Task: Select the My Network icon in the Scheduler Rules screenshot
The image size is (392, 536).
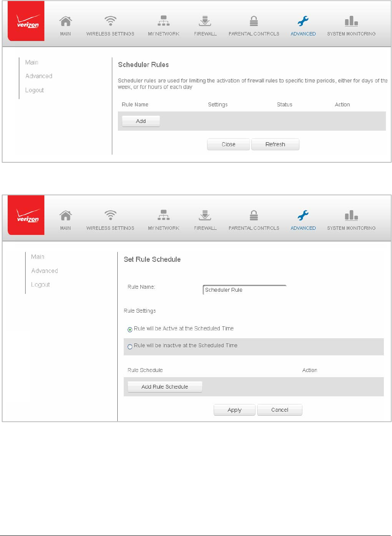Action: pyautogui.click(x=164, y=21)
